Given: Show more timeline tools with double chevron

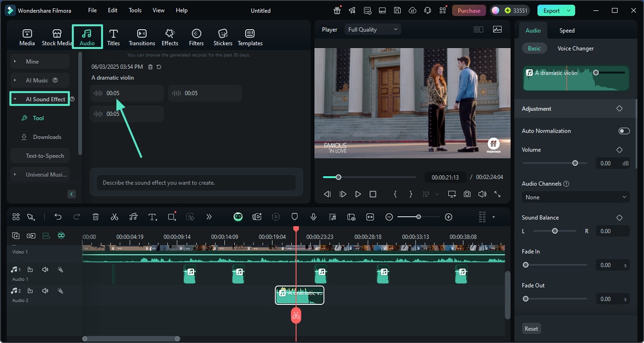Looking at the screenshot, I should (x=209, y=217).
